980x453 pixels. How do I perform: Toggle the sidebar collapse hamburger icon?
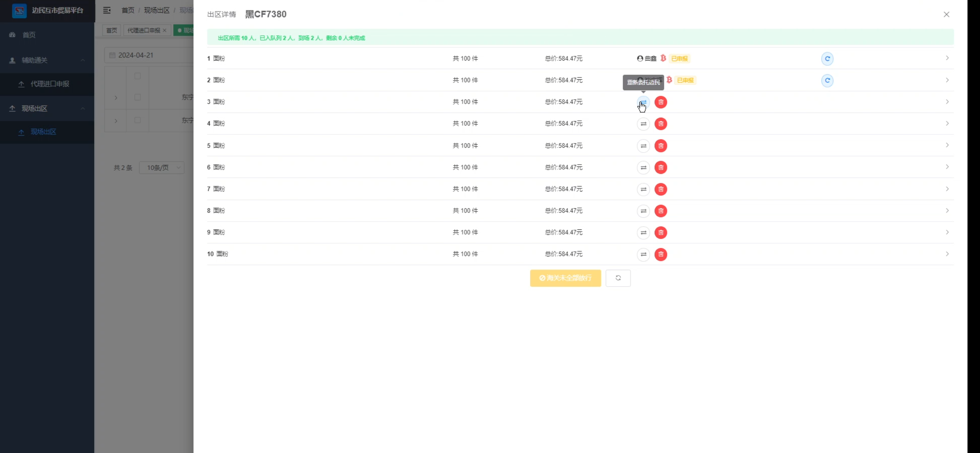coord(107,10)
